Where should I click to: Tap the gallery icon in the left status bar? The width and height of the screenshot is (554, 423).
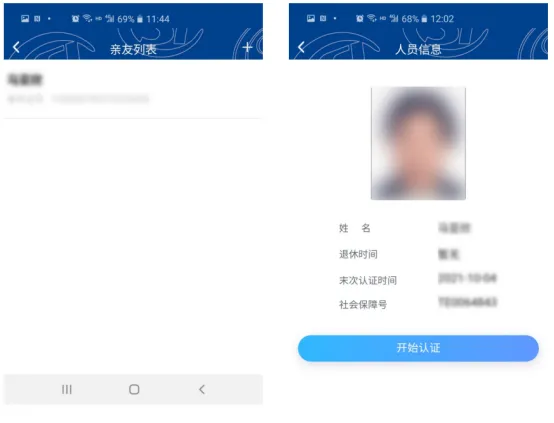(x=25, y=19)
